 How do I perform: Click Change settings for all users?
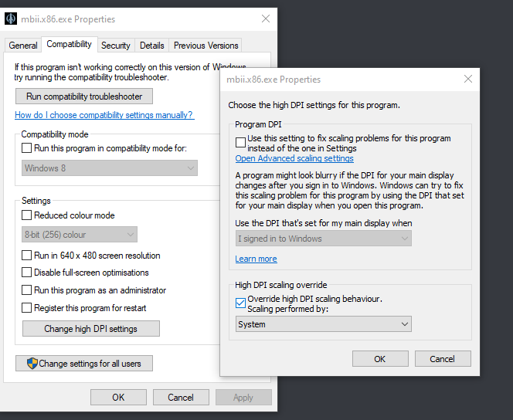(x=84, y=364)
